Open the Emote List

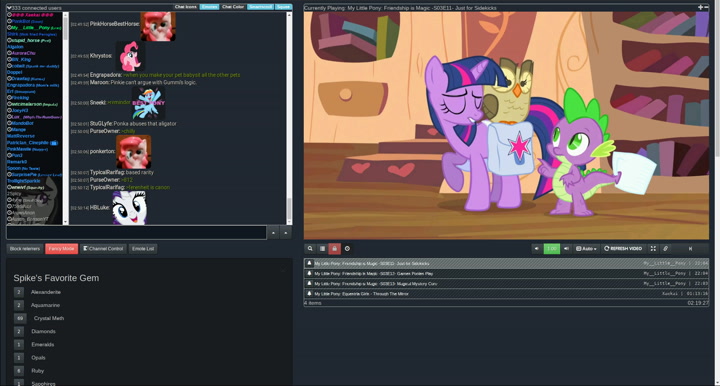click(143, 249)
